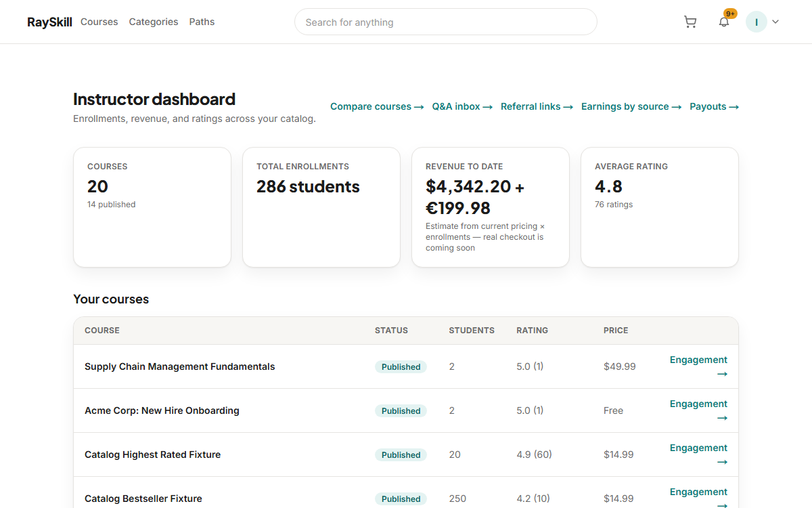Open notifications bell with 9+ badge
This screenshot has height=508, width=812.
[724, 22]
